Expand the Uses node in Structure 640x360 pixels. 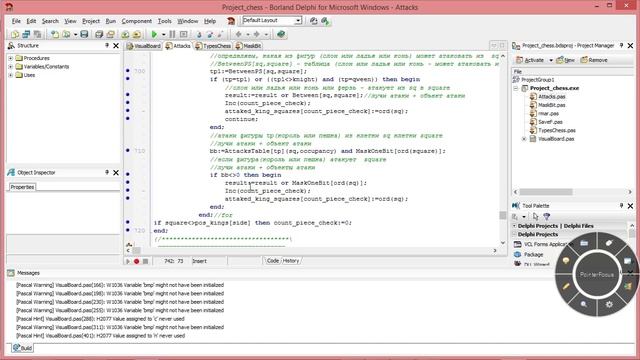point(11,75)
